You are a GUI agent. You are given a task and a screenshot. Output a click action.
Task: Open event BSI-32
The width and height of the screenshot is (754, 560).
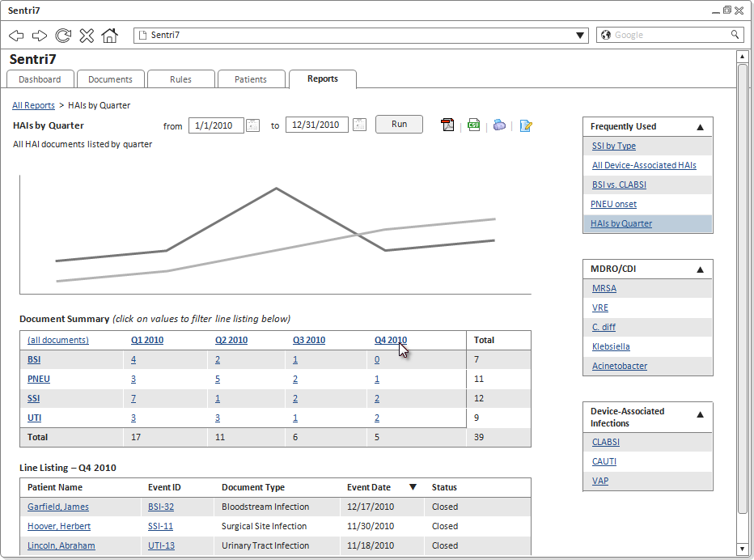click(161, 507)
